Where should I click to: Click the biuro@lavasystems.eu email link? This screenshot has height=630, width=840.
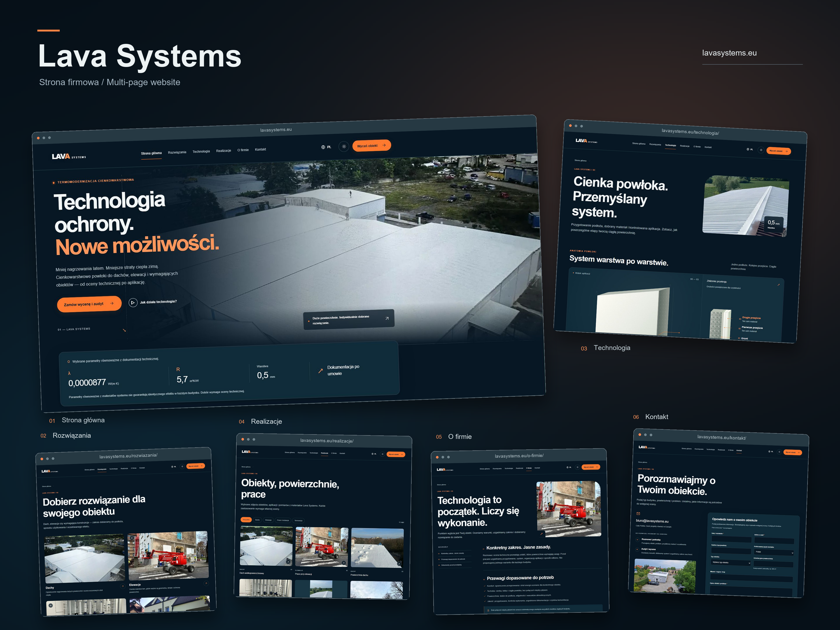point(652,521)
